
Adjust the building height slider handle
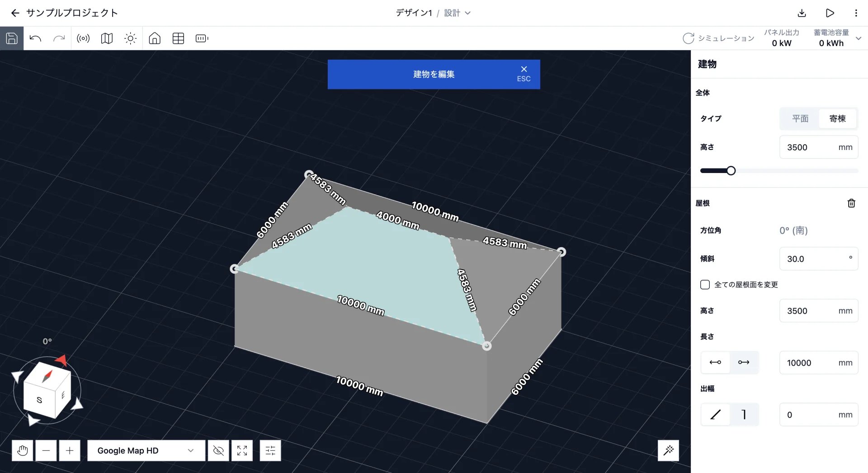[731, 171]
